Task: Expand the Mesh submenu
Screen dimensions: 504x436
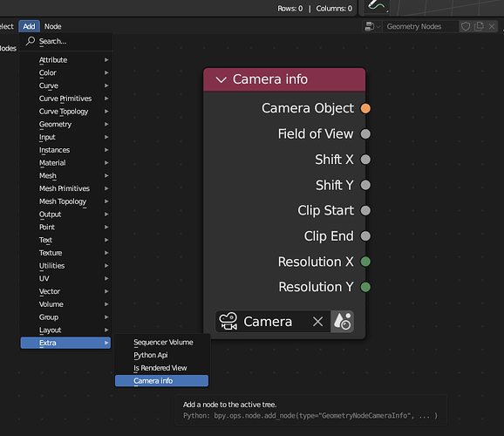Action: 65,176
